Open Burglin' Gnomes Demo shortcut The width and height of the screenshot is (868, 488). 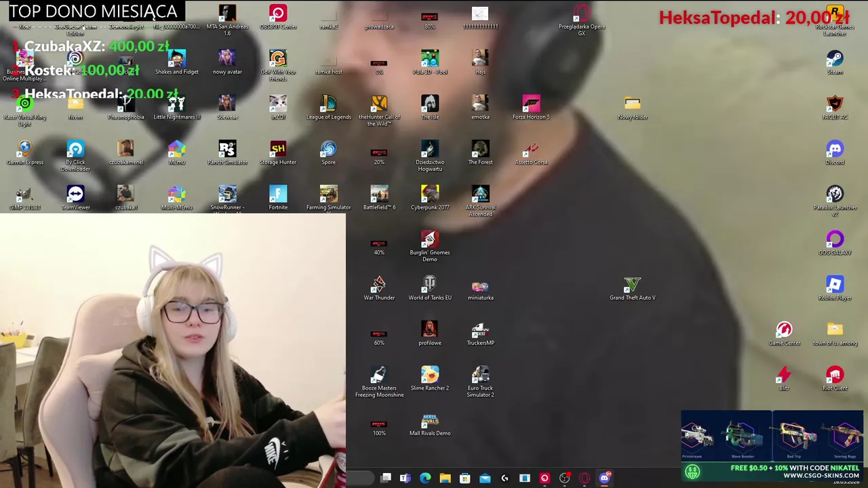[430, 246]
